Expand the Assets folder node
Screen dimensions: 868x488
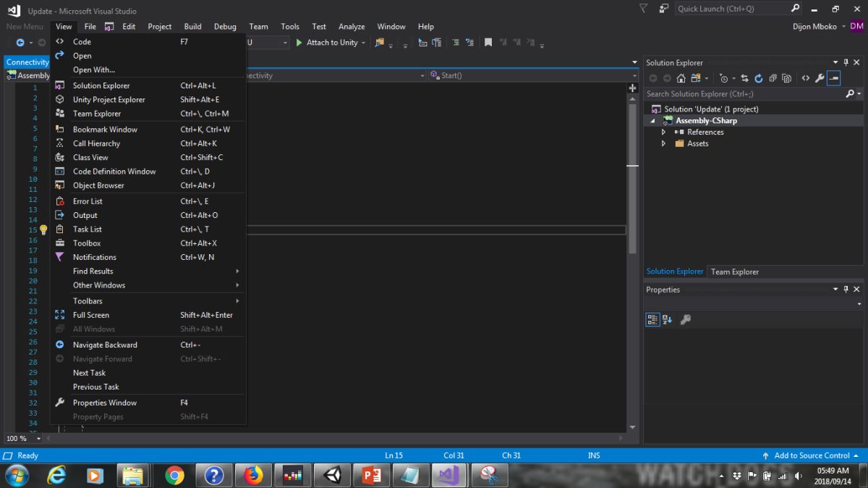click(663, 143)
